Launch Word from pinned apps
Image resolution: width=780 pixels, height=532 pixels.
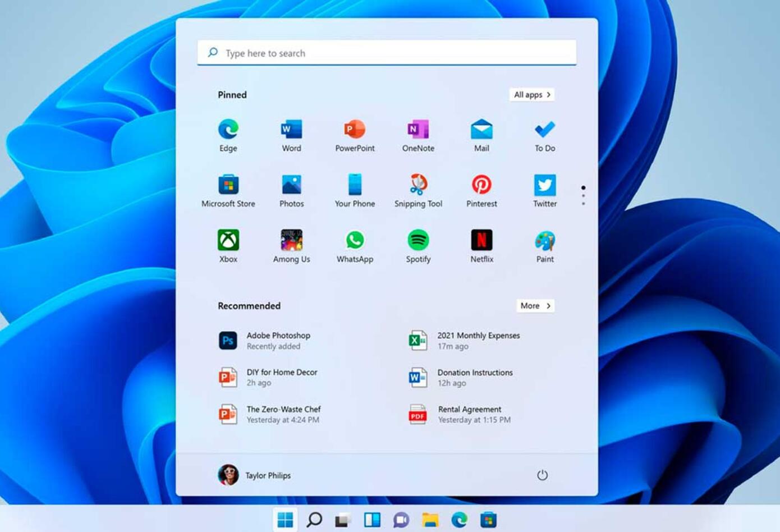click(291, 135)
